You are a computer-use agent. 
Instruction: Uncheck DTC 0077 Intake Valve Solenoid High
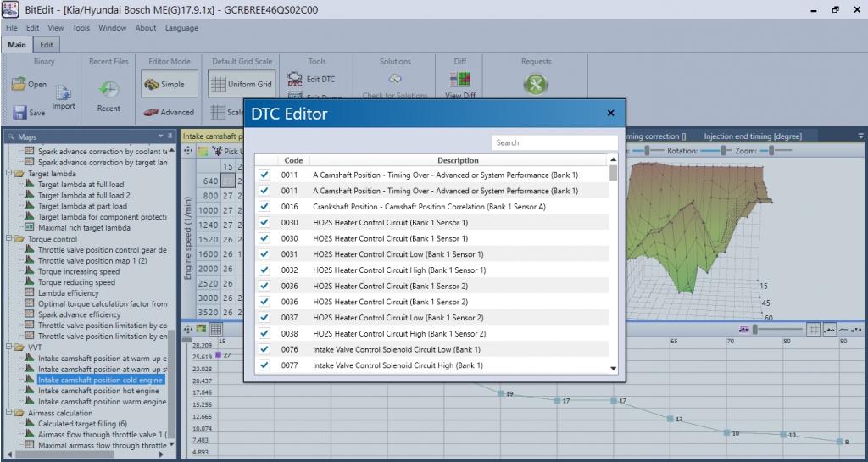264,365
